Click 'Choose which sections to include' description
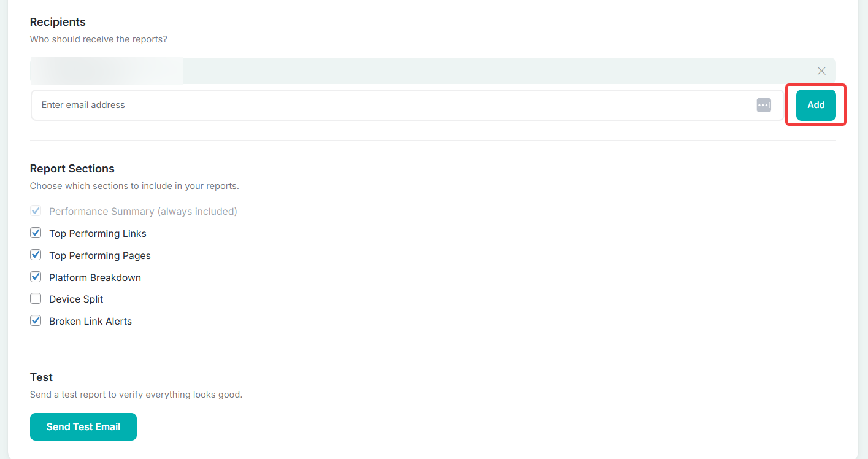868x459 pixels. tap(134, 186)
